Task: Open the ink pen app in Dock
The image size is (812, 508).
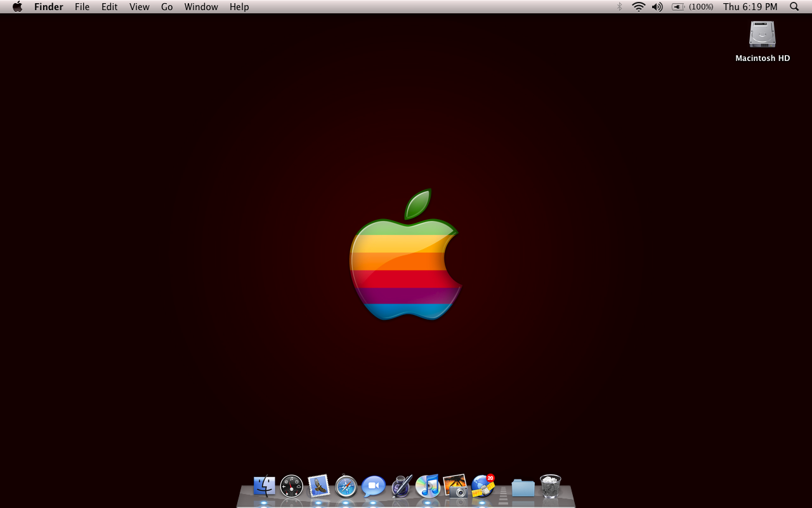Action: 401,486
